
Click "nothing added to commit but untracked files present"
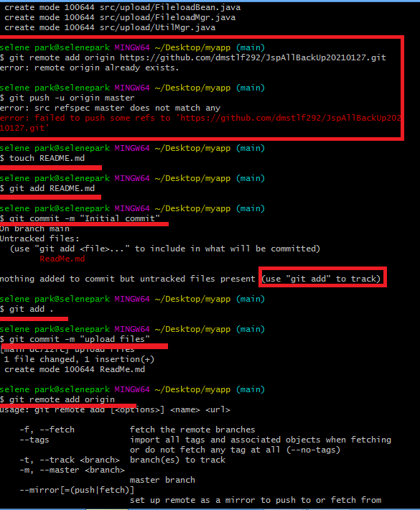pyautogui.click(x=128, y=279)
